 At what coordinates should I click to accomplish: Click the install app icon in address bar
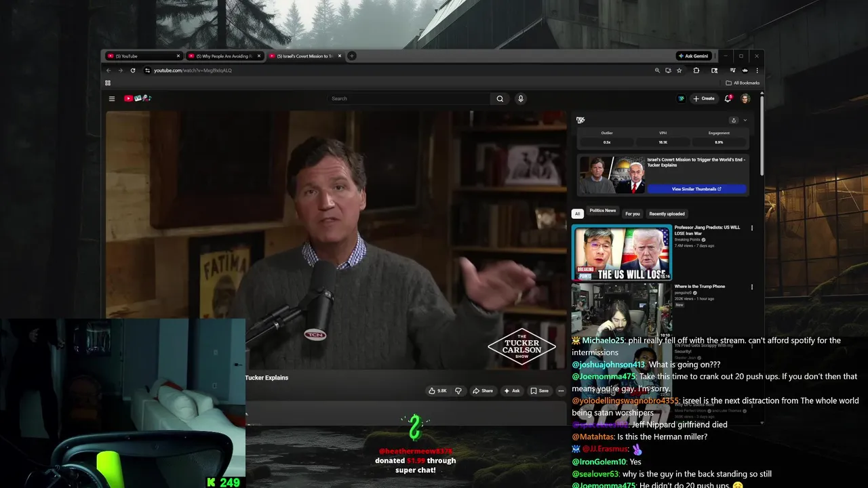click(668, 70)
